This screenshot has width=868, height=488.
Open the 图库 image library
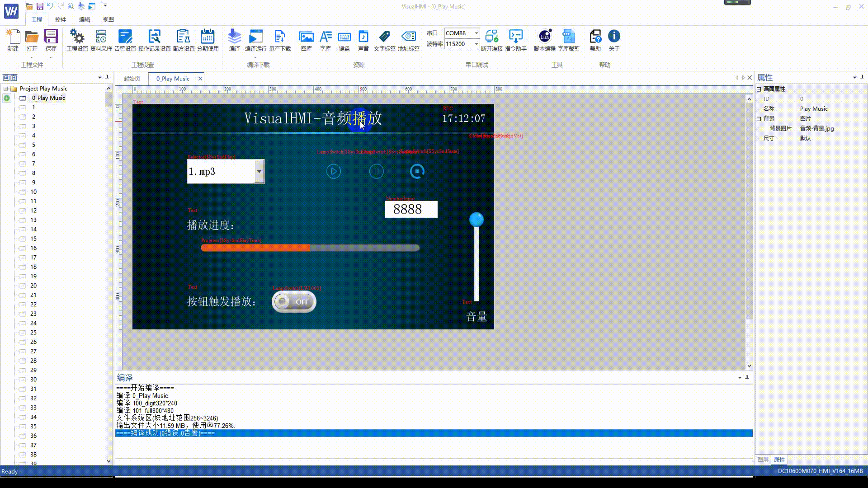pyautogui.click(x=307, y=40)
